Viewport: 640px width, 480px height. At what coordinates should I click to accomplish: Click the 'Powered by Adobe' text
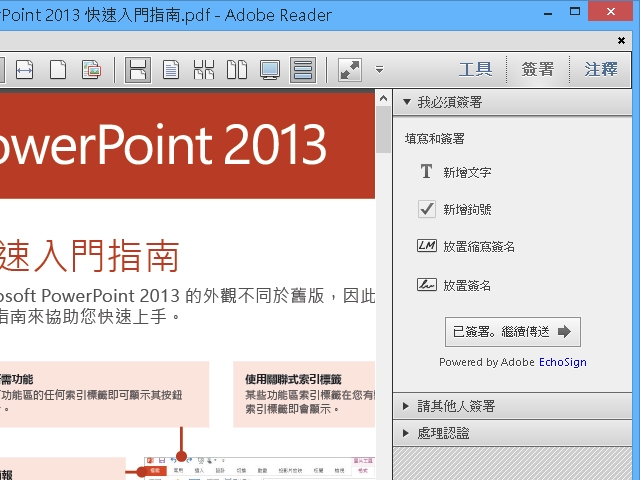(x=487, y=362)
